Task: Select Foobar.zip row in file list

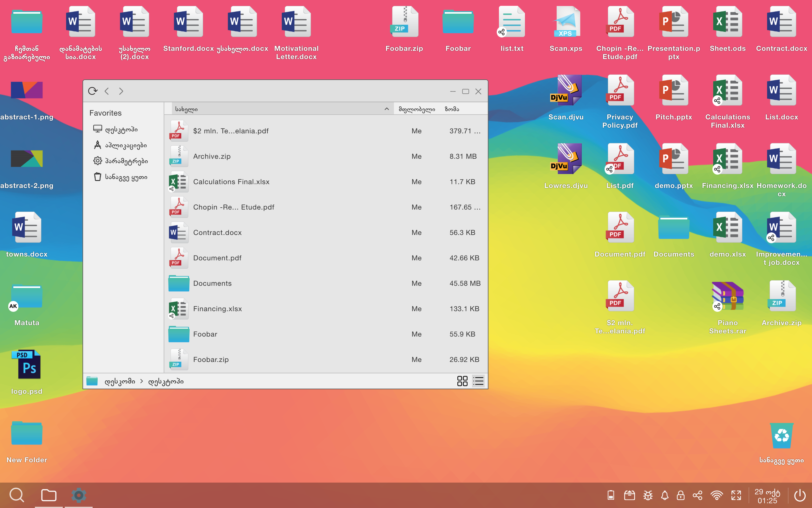Action: [x=326, y=359]
